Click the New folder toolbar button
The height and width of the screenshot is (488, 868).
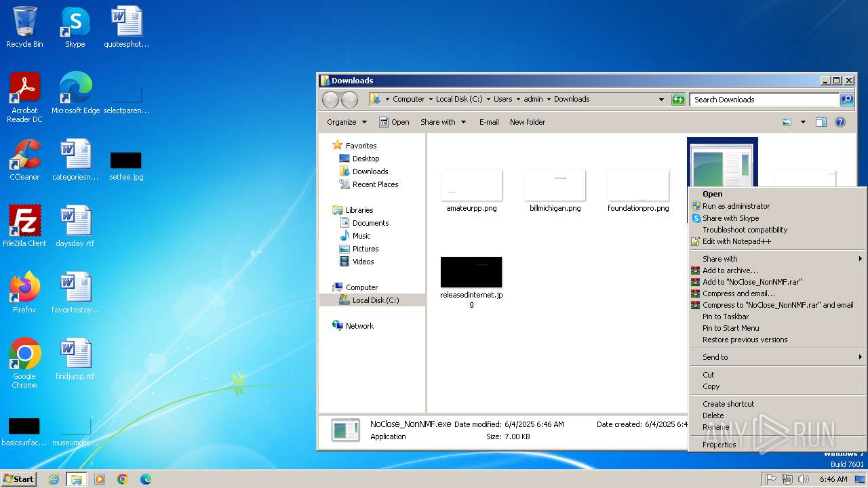(528, 122)
